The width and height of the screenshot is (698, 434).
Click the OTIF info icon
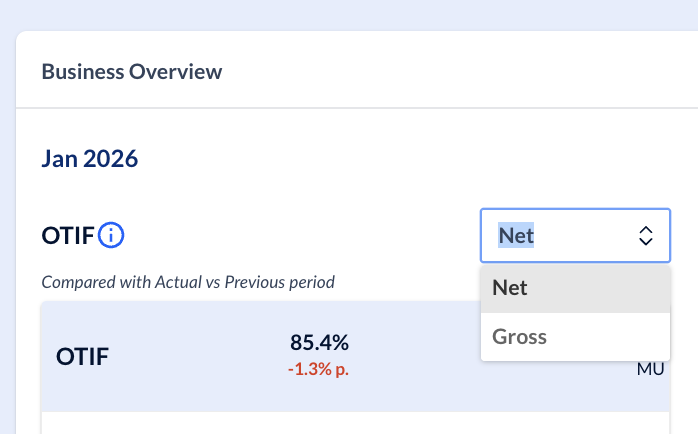click(x=112, y=236)
